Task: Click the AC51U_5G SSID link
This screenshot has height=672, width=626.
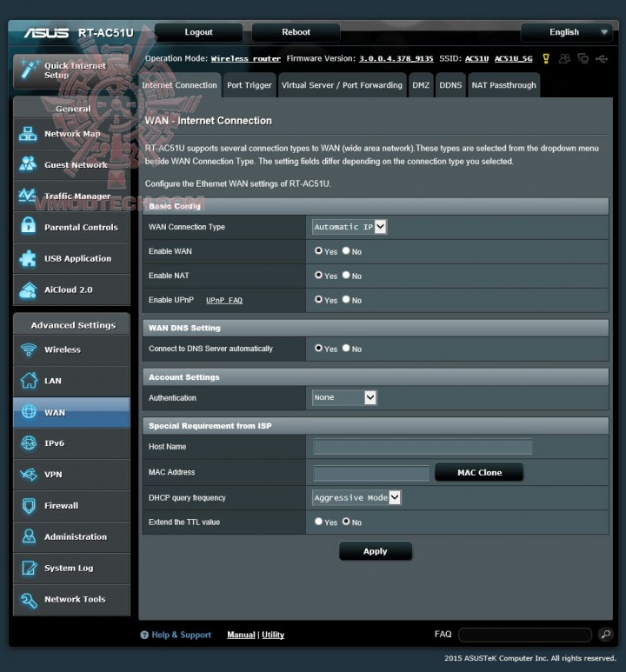Action: tap(513, 59)
